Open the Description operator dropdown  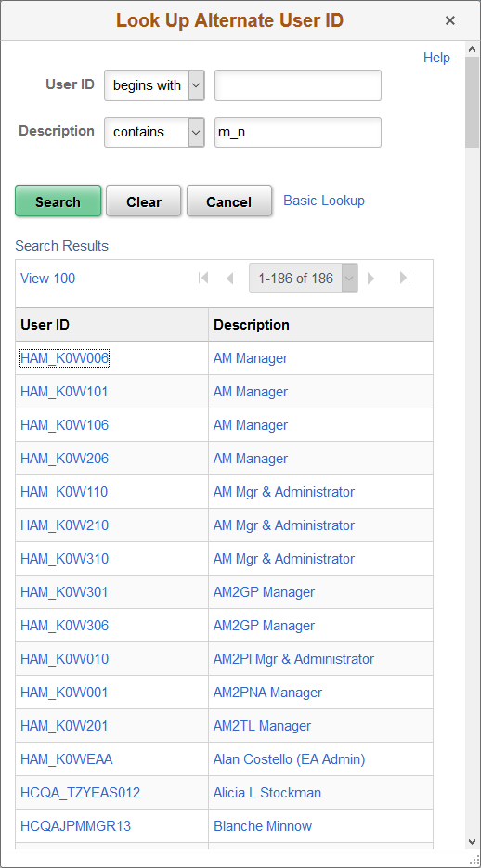click(x=154, y=132)
